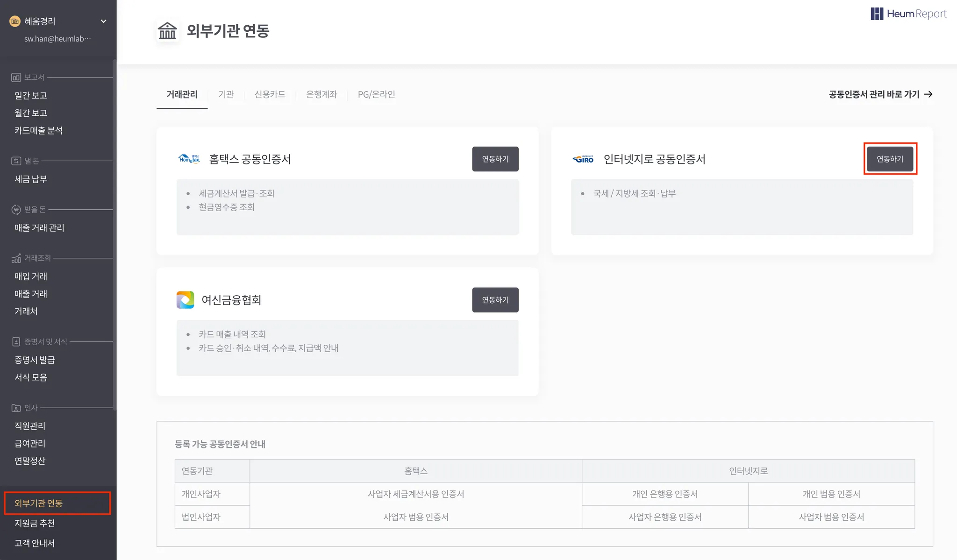
Task: Open the 은행계좌 tab
Action: click(321, 94)
